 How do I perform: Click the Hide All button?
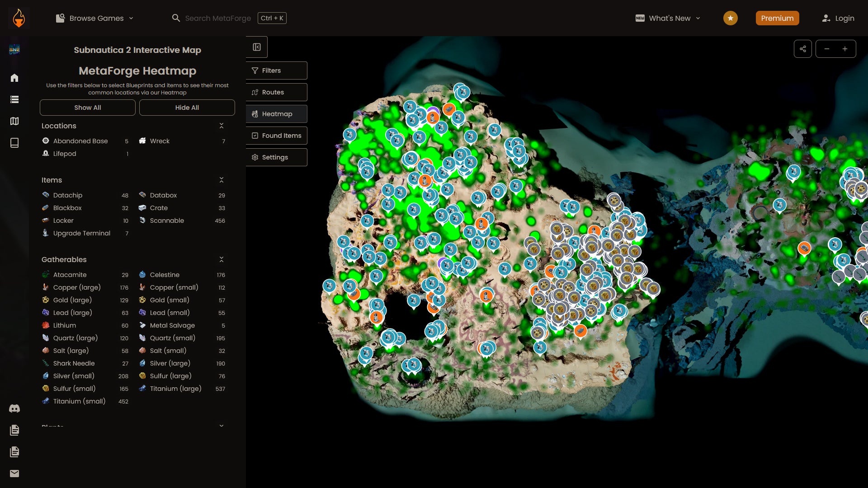[x=187, y=108]
